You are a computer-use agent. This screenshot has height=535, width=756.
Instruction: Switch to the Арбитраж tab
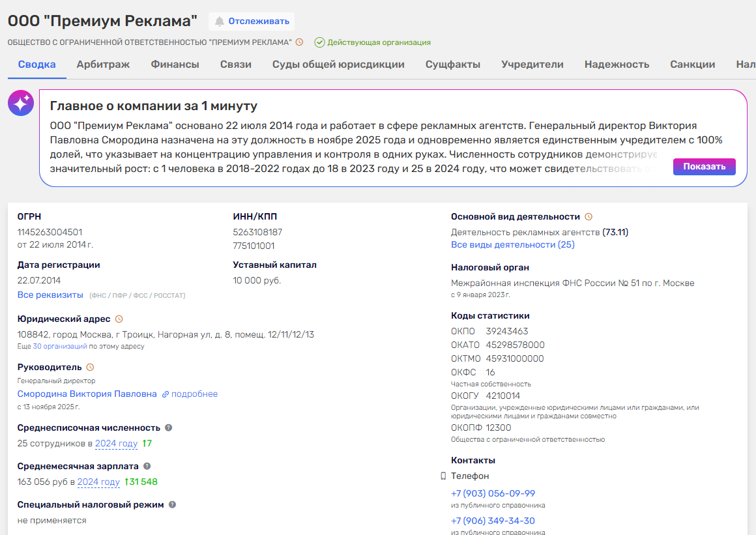[103, 65]
